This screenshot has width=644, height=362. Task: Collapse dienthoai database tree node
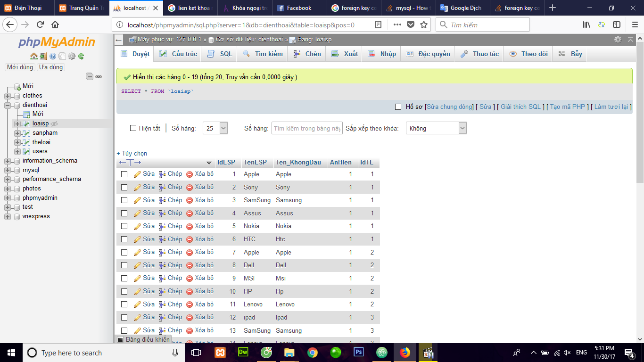click(8, 105)
